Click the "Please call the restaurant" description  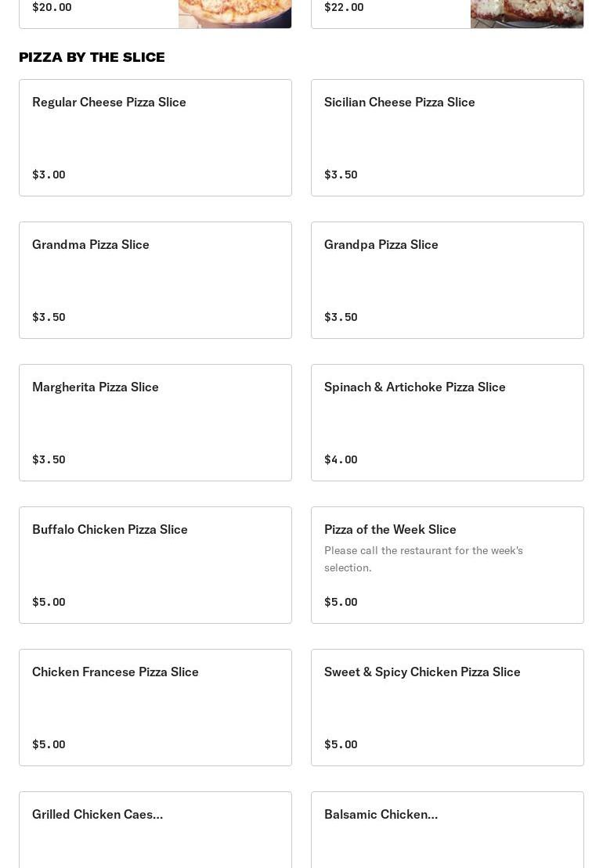tap(424, 559)
